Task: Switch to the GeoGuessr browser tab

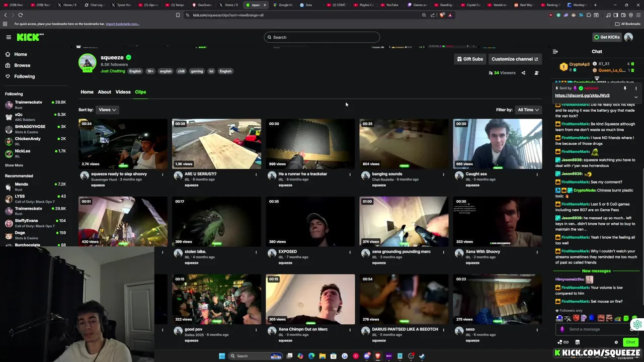Action: (203, 5)
